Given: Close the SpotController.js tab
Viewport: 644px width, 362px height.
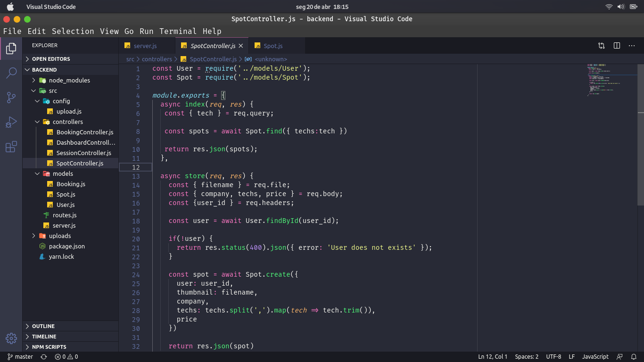Looking at the screenshot, I should pos(241,46).
